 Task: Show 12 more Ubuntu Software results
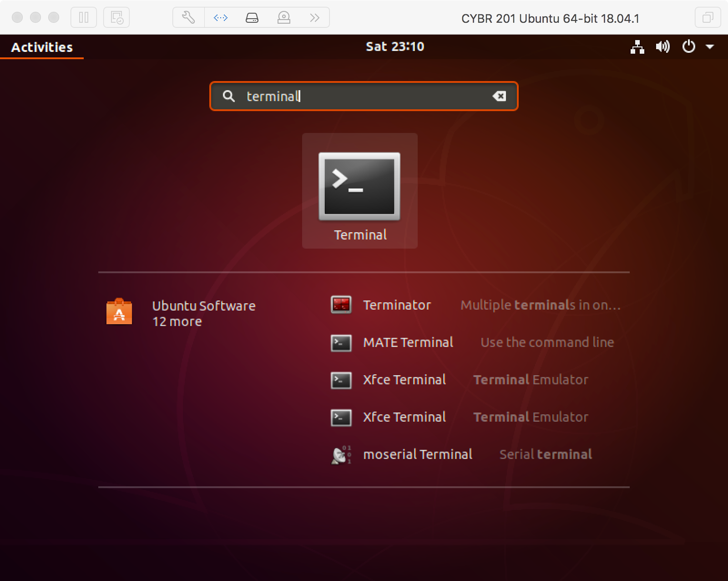[177, 321]
